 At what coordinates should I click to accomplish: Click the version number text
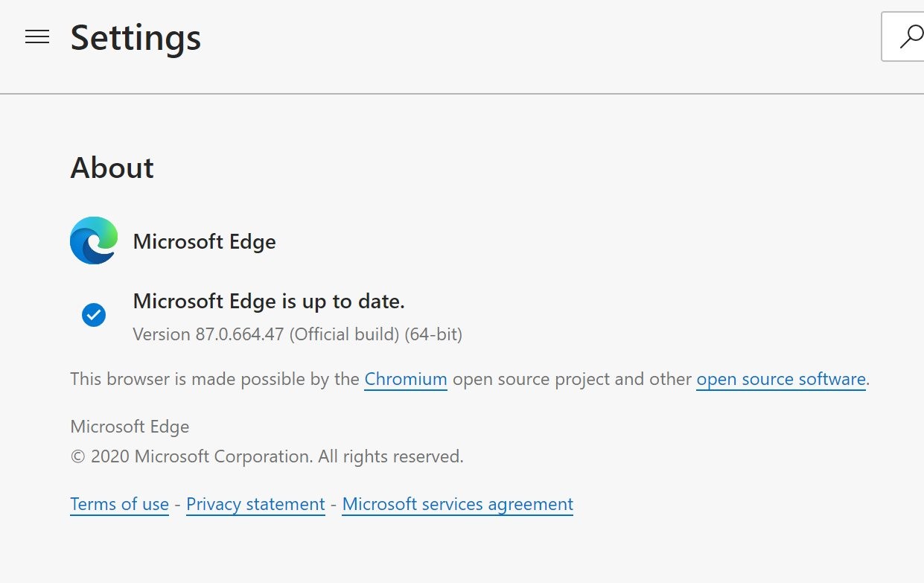coord(298,334)
